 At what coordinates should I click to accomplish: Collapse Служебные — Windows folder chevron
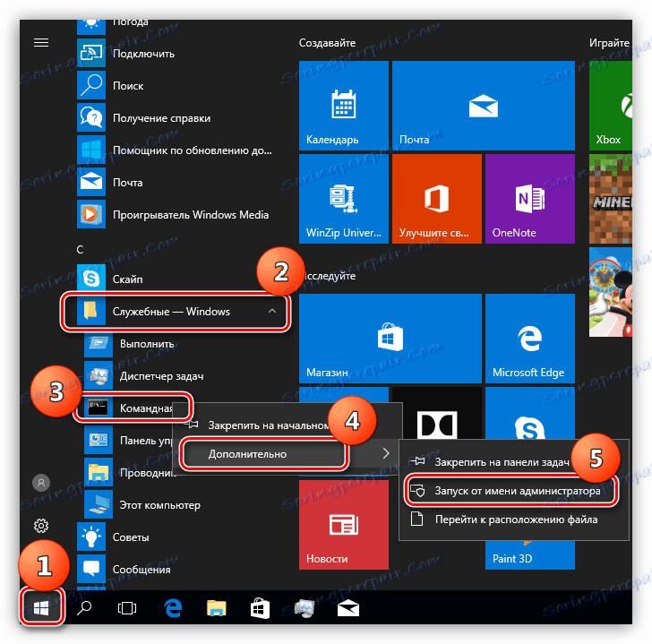272,311
